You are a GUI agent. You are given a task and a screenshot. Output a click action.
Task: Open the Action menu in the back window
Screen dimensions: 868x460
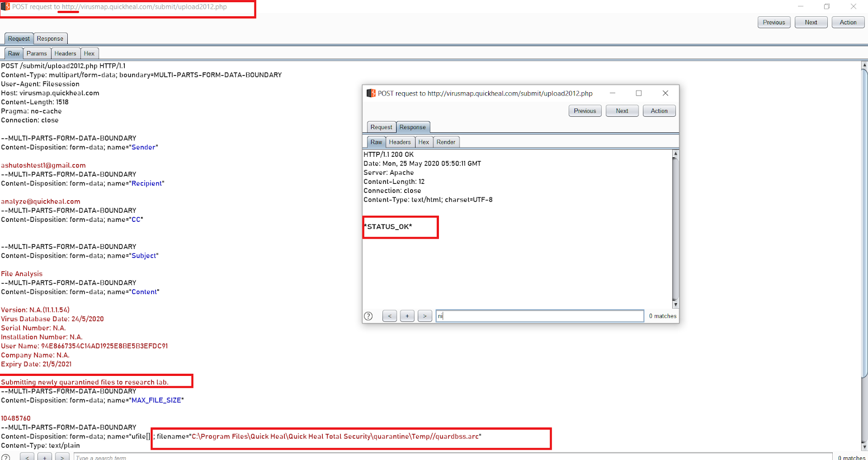[848, 22]
